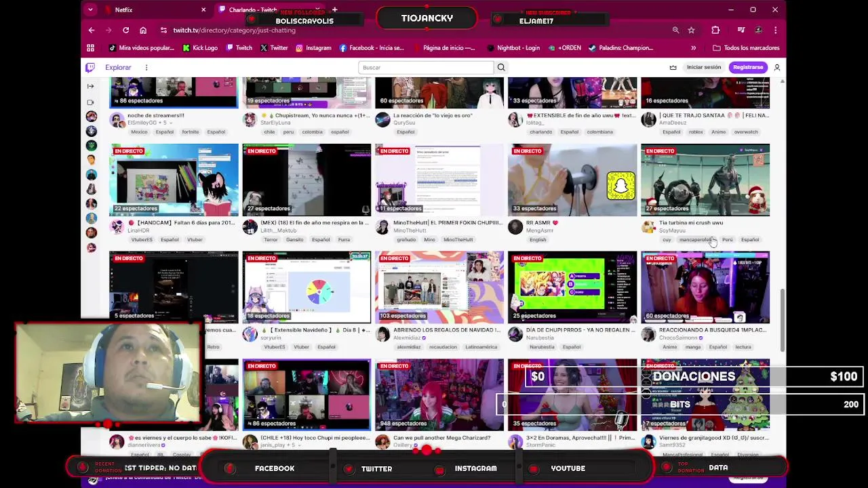This screenshot has width=868, height=488.
Task: Open the RR ASMR stream thumbnail
Action: point(572,180)
